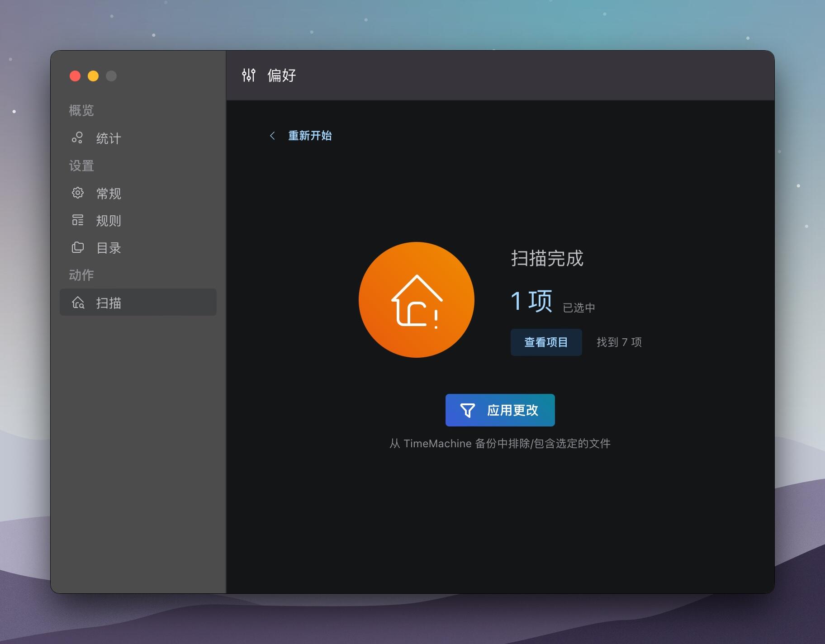
Task: Select the 常规 settings label
Action: (x=109, y=194)
